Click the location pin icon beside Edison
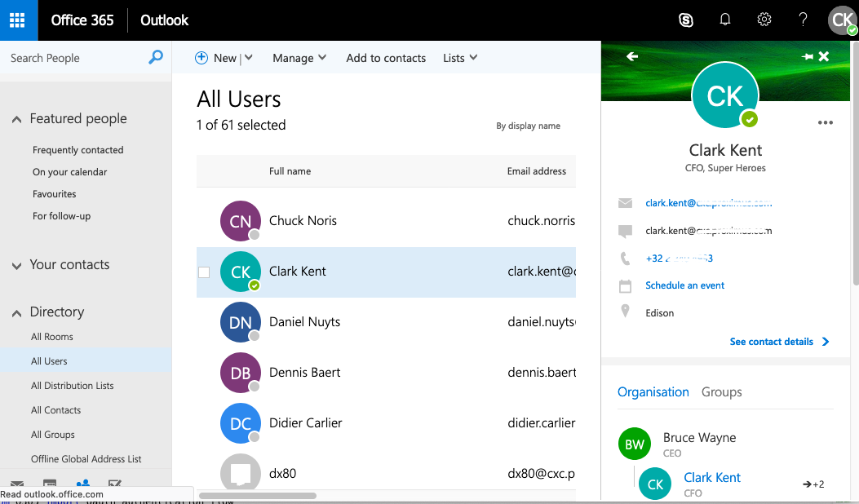 point(625,312)
